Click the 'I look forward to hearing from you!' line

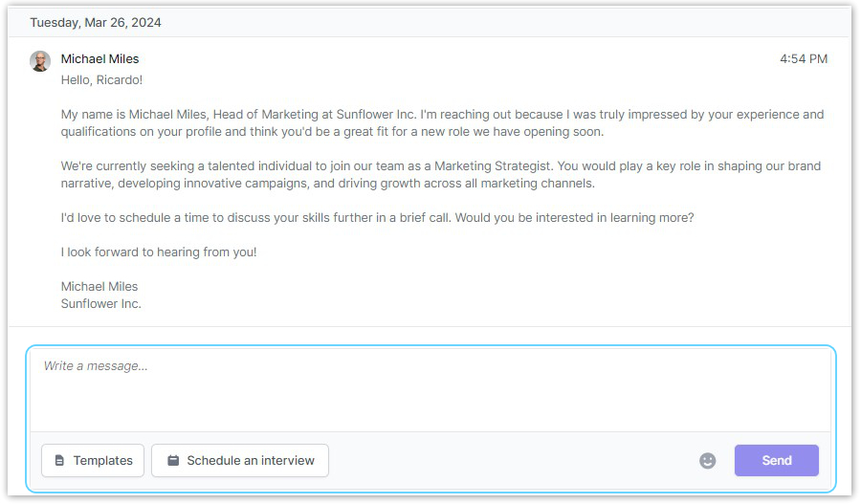coord(159,252)
